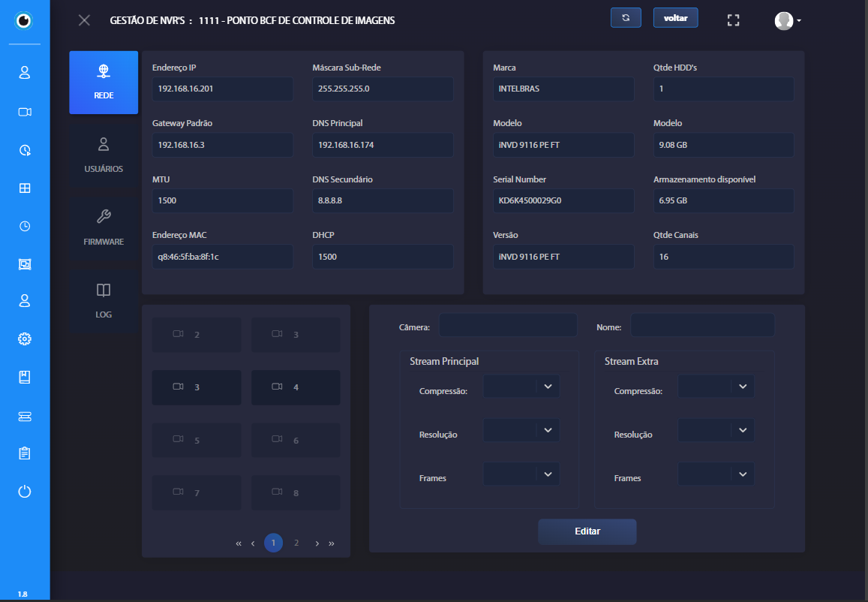The image size is (868, 602).
Task: Switch to the FIRMWARE tab
Action: pyautogui.click(x=104, y=228)
